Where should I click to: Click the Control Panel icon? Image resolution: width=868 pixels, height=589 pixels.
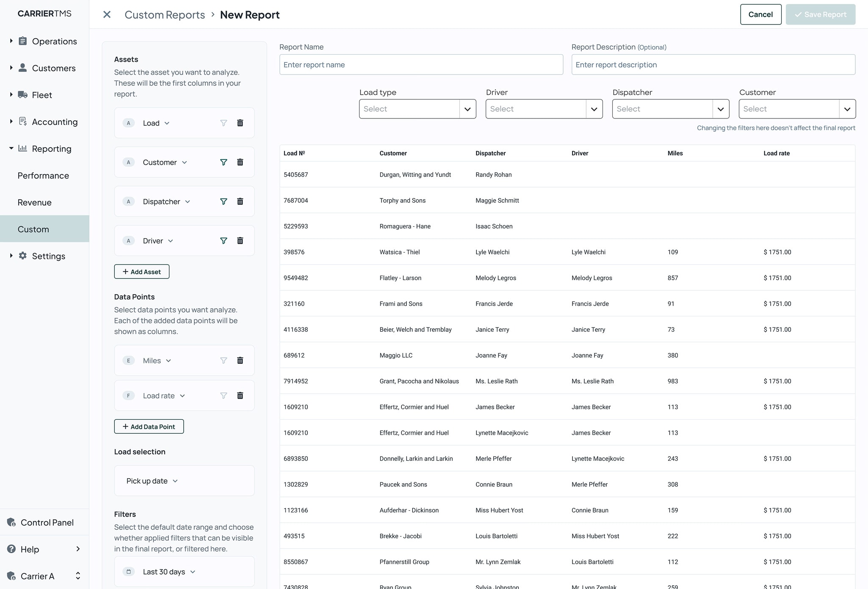pos(11,522)
